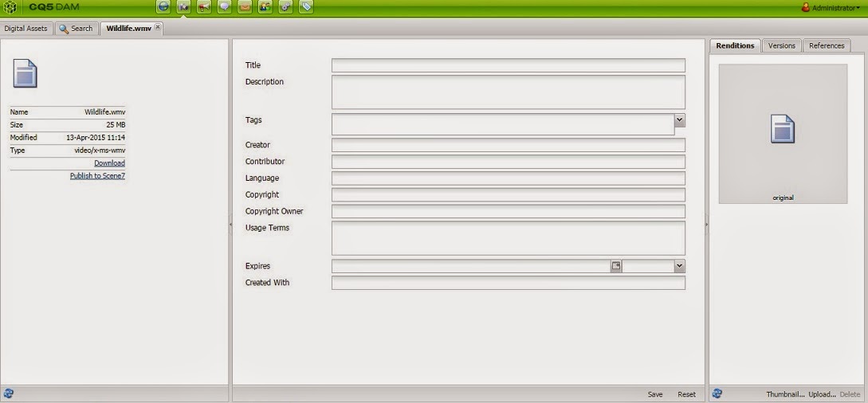Click the CQ5 cube logo
This screenshot has width=868, height=403.
10,7
